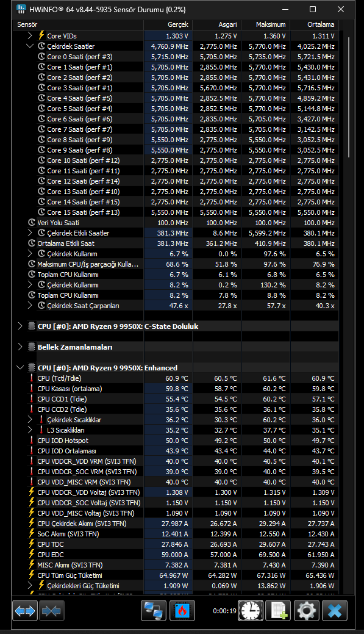Click lightning icon beside CPU Tüm Güç Tüketimi
The image size is (364, 634).
click(x=32, y=575)
